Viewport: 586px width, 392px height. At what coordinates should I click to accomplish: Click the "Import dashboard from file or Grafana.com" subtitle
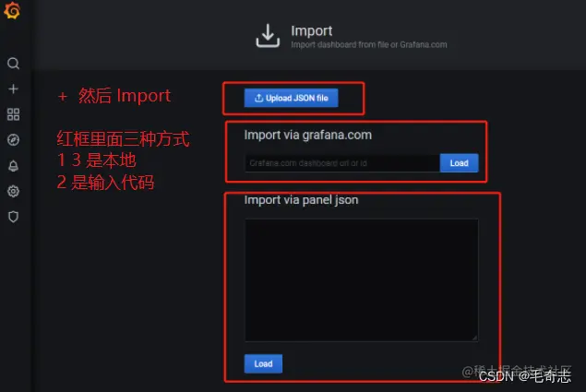pyautogui.click(x=369, y=45)
